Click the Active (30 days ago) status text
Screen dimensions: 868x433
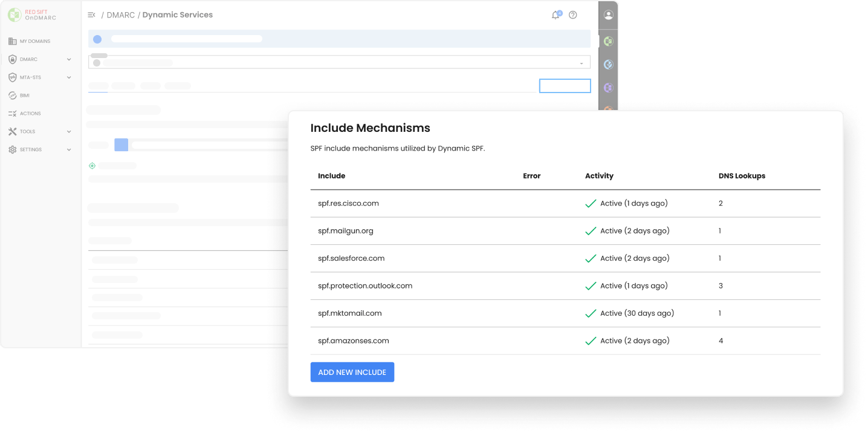[637, 313]
